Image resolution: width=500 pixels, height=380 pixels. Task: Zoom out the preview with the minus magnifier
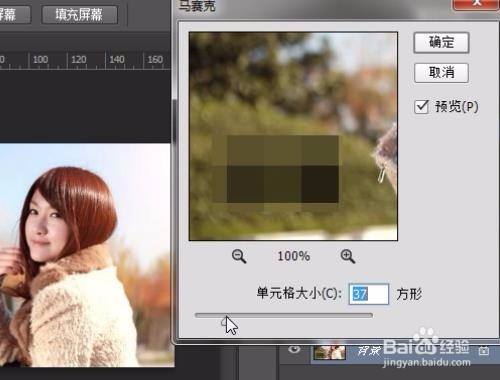coord(239,257)
